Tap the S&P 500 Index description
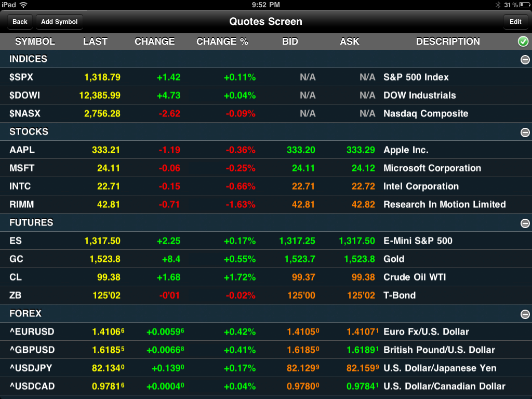Viewport: 532px width, 399px height. (x=416, y=77)
